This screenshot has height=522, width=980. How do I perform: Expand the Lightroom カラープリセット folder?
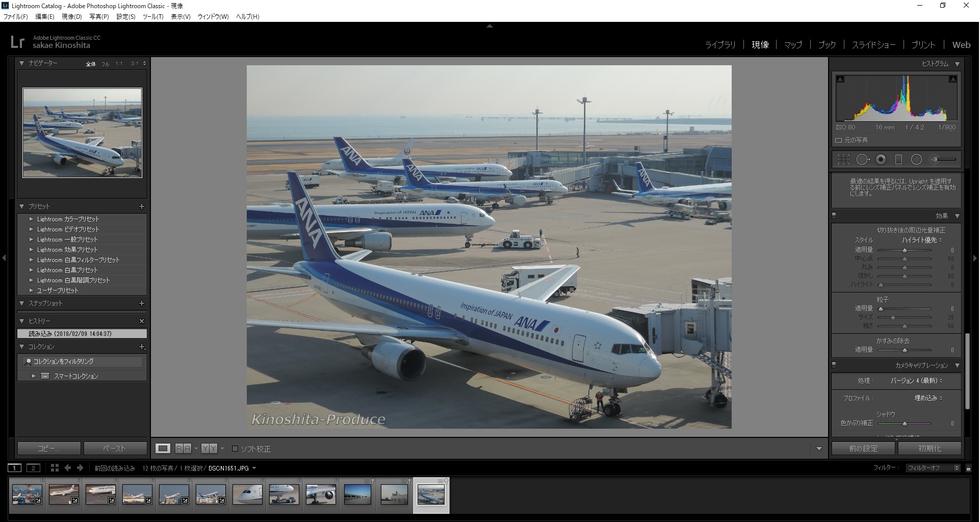[x=31, y=219]
